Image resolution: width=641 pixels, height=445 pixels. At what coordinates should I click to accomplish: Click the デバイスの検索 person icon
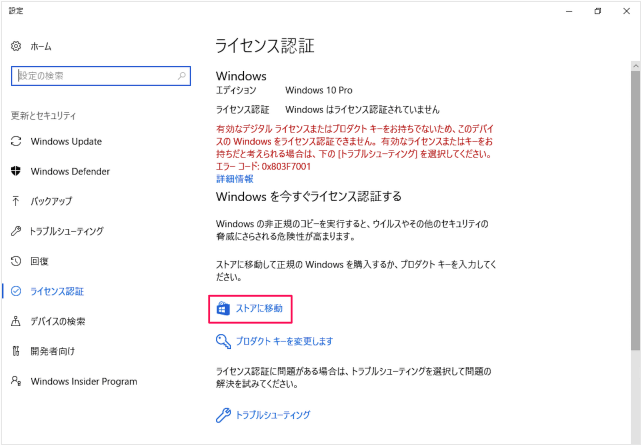(x=16, y=321)
